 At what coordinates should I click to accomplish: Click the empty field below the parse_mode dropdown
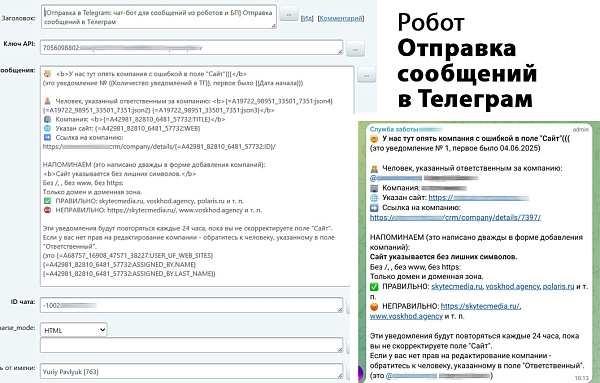pyautogui.click(x=191, y=345)
